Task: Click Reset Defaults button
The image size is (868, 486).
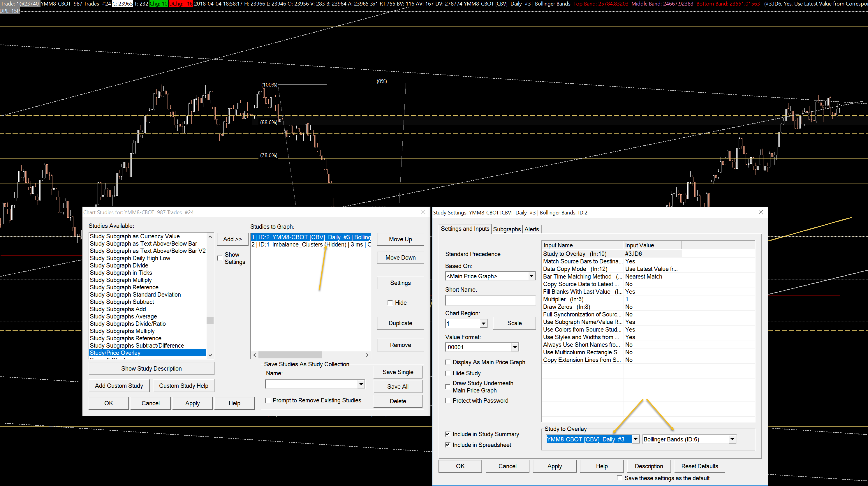Action: (699, 466)
